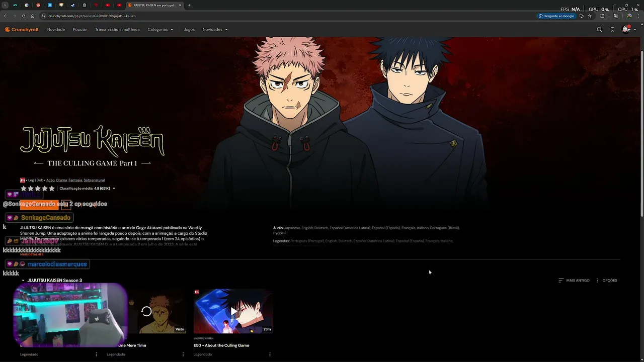This screenshot has height=362, width=644.
Task: Switch to the blue D tab
Action: [x=50, y=5]
